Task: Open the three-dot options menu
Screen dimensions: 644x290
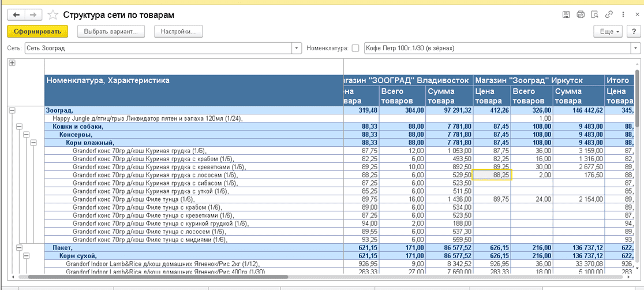Action: (622, 14)
